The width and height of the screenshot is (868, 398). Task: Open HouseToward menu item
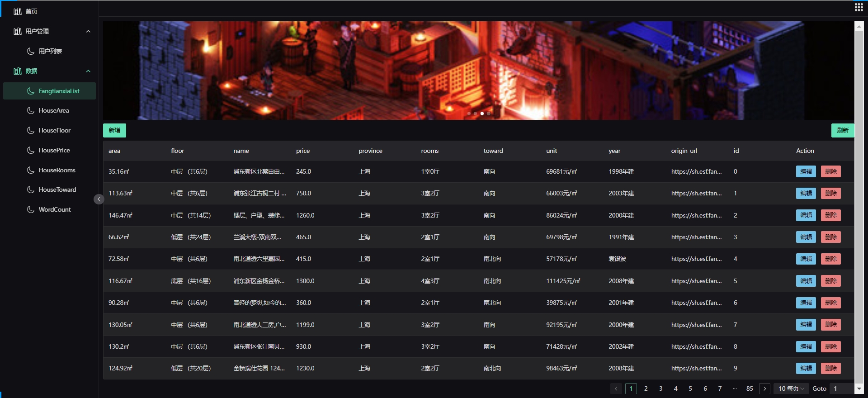tap(49, 190)
